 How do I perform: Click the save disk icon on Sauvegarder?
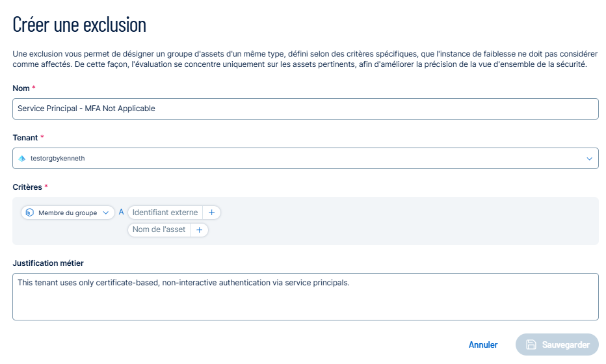(x=531, y=344)
